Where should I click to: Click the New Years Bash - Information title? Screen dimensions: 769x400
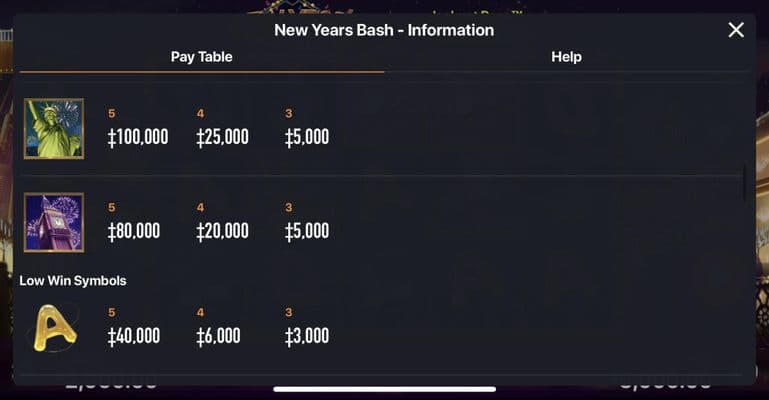pos(384,30)
